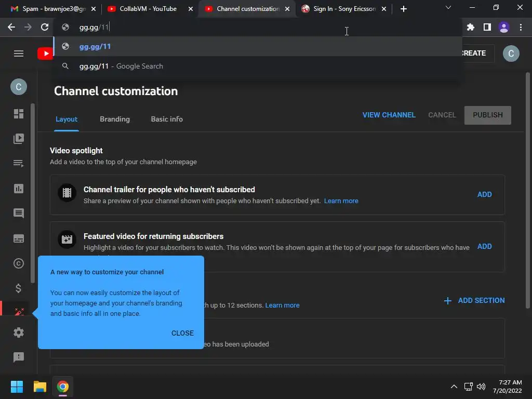Switch to the Spam Gmail browser tab
This screenshot has width=532, height=399.
click(x=48, y=9)
